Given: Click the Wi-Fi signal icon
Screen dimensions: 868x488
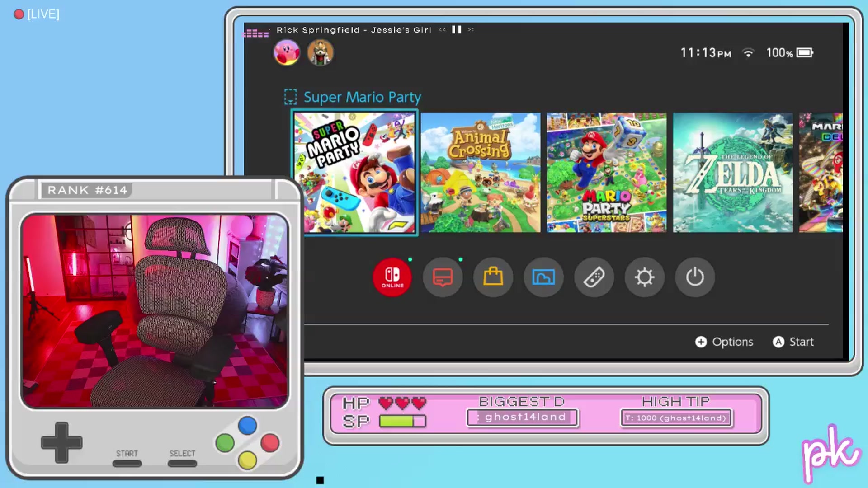Looking at the screenshot, I should point(749,53).
